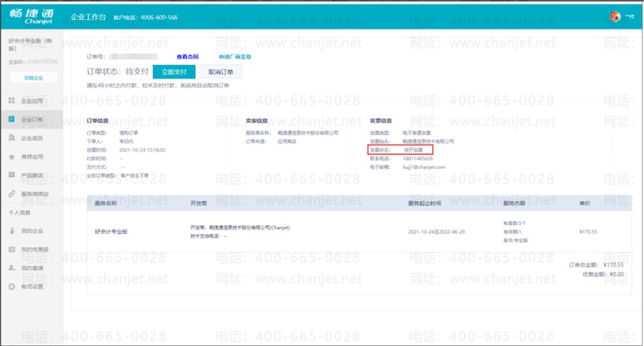Click the 客户电话: 4006-600-566 text
Screen dimensions: 644x346
(145, 17)
